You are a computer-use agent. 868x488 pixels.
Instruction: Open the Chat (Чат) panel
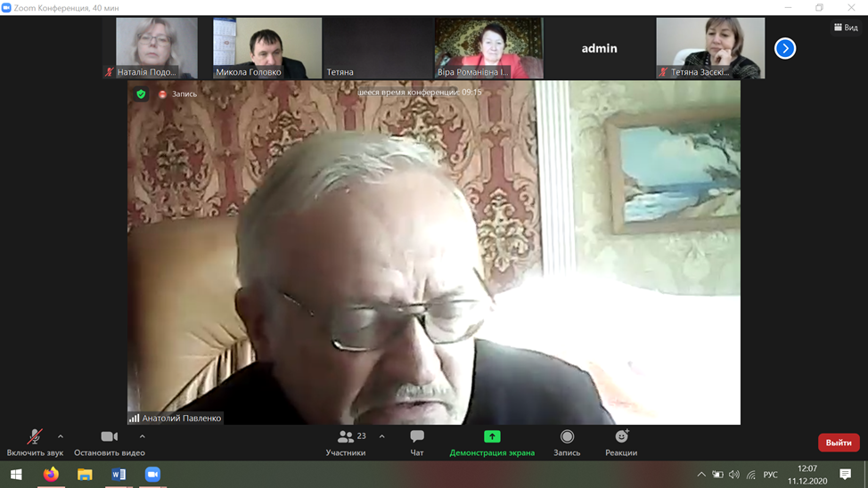416,442
